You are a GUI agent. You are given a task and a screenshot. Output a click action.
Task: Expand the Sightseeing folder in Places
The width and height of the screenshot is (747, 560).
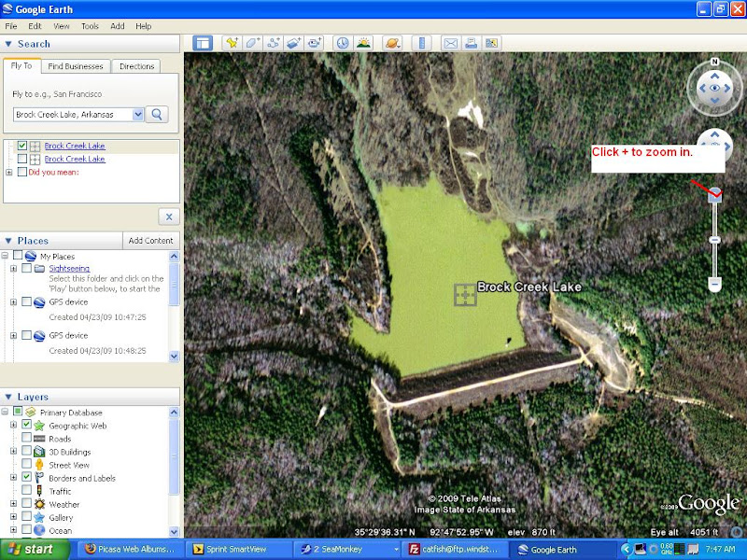(13, 269)
